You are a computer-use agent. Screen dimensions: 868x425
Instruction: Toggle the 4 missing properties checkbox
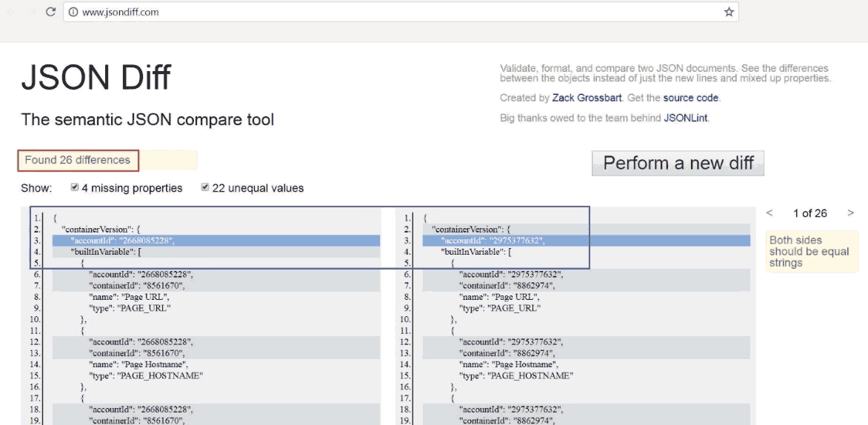[x=75, y=187]
